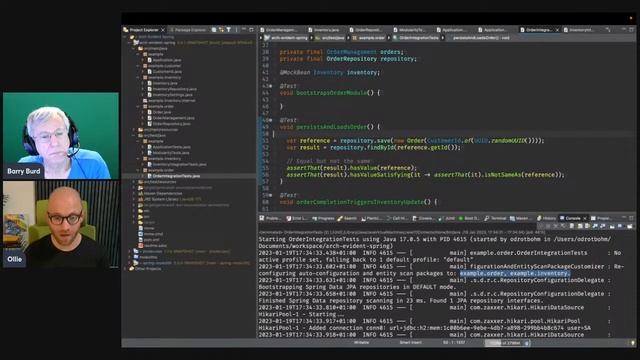Image resolution: width=640 pixels, height=360 pixels.
Task: Select Barry Burd's video tile
Action: (x=61, y=136)
